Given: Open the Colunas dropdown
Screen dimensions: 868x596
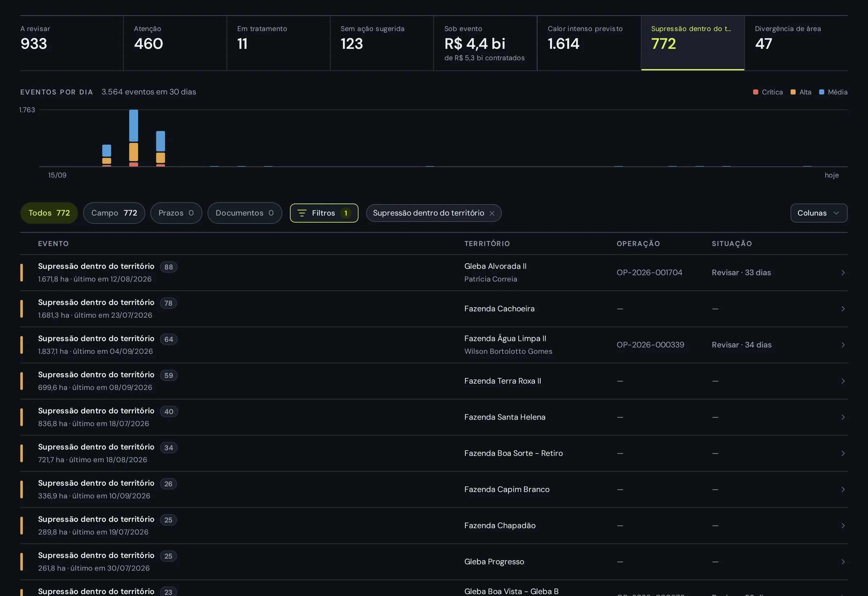Looking at the screenshot, I should click(x=818, y=213).
